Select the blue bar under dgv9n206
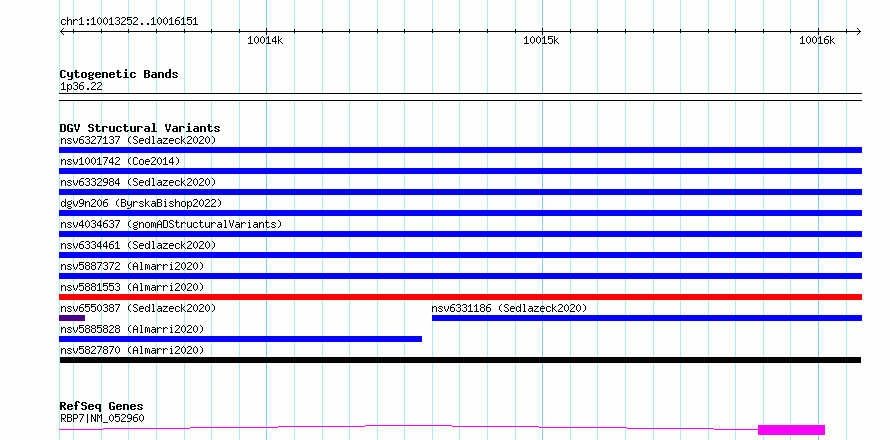This screenshot has height=440, width=890. pyautogui.click(x=460, y=213)
